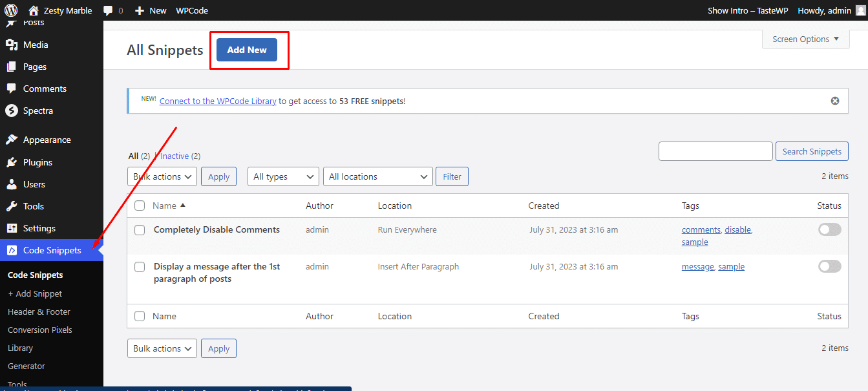Open the first row's sample tag link
The width and height of the screenshot is (868, 391).
click(x=695, y=242)
